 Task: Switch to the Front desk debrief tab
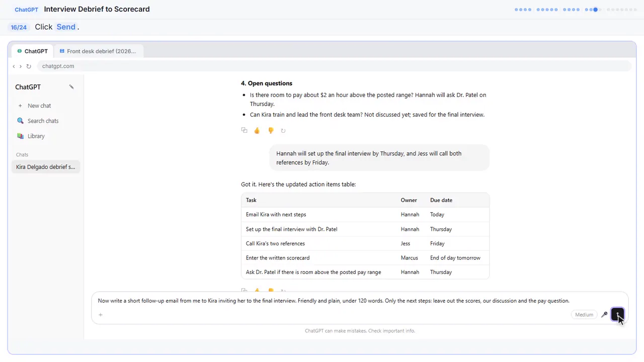(98, 51)
